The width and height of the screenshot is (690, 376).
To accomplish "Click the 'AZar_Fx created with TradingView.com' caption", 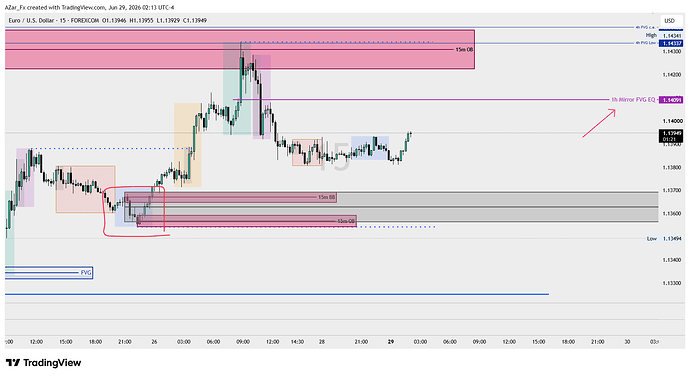I will 55,7.
